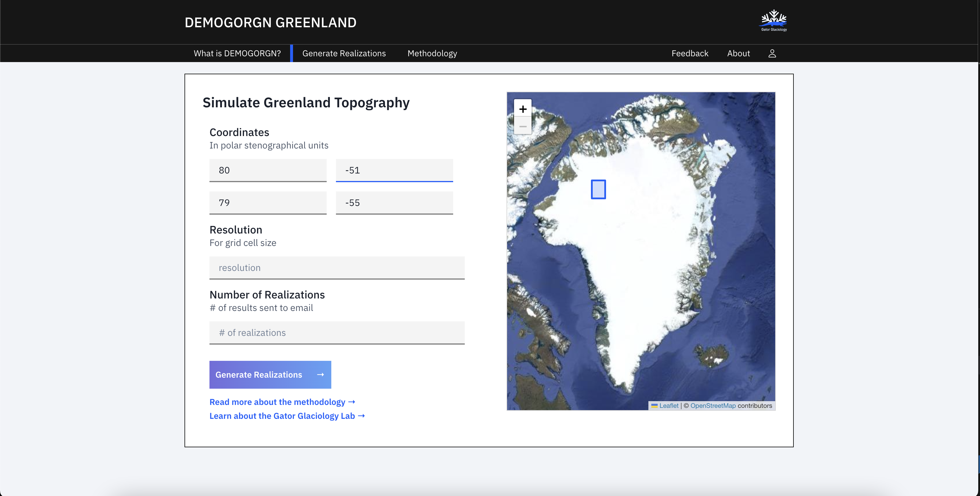The image size is (980, 496).
Task: Focus the coordinate field showing -51
Action: click(x=394, y=170)
